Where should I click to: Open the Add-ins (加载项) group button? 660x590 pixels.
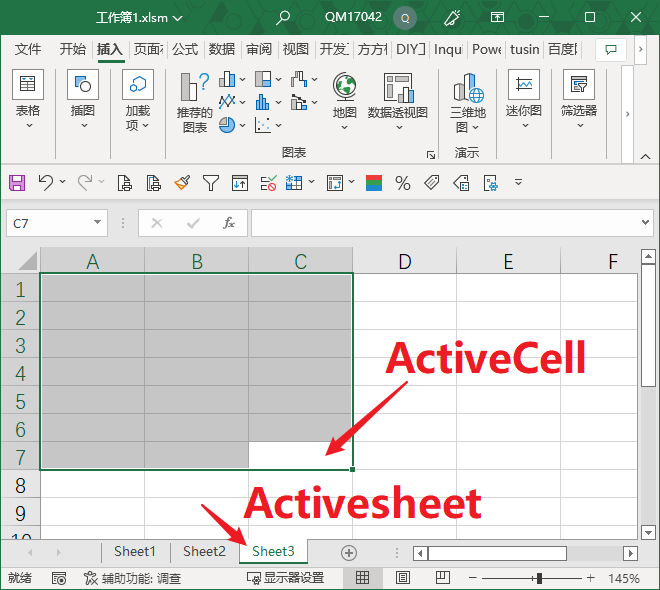pyautogui.click(x=138, y=101)
